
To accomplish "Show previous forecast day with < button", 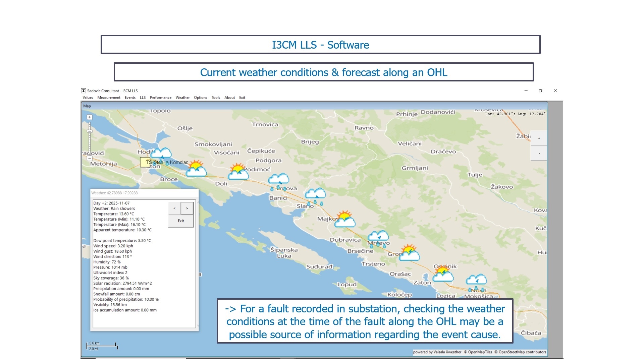I will pos(174,208).
